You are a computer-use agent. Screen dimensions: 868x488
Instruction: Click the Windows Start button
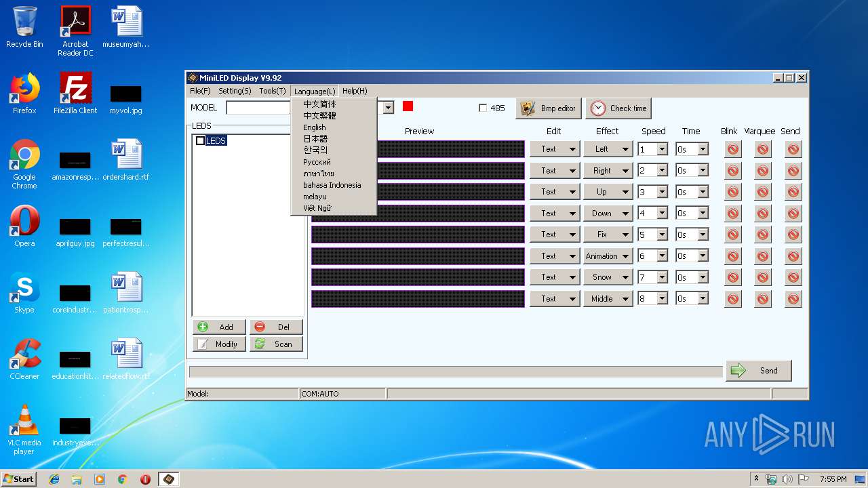[x=19, y=479]
